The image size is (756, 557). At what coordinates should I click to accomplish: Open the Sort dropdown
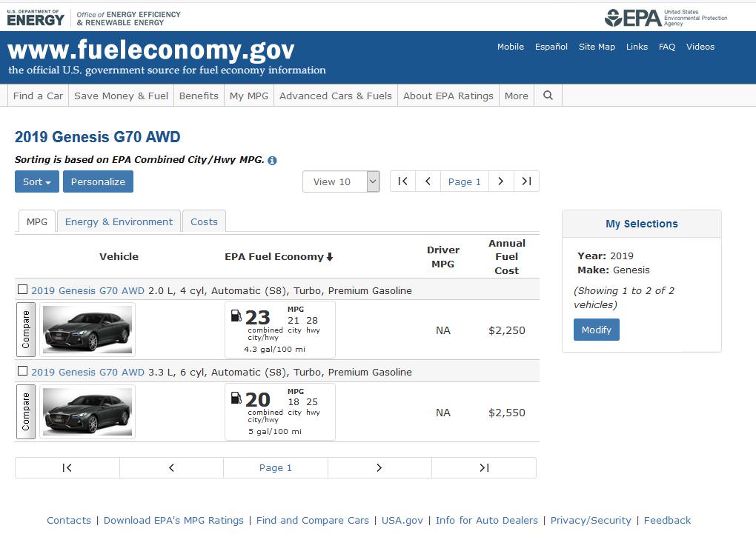point(37,181)
